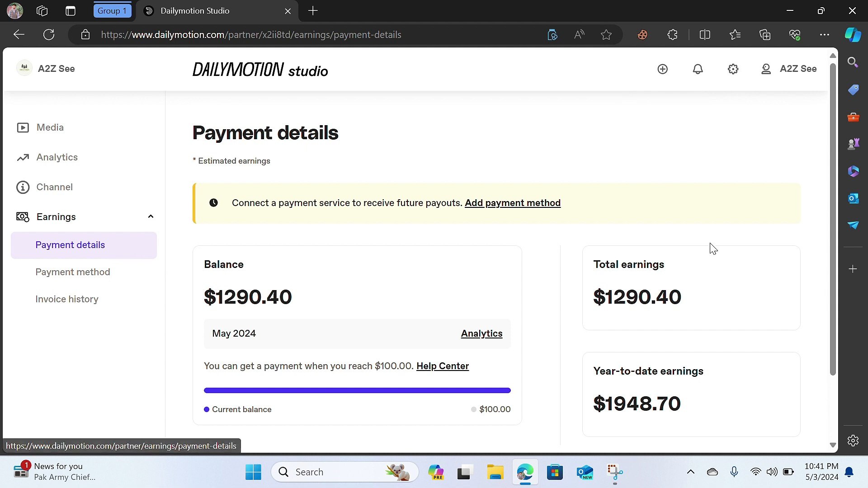This screenshot has height=488, width=868.
Task: Expand hidden icons in the system tray
Action: coord(690,472)
